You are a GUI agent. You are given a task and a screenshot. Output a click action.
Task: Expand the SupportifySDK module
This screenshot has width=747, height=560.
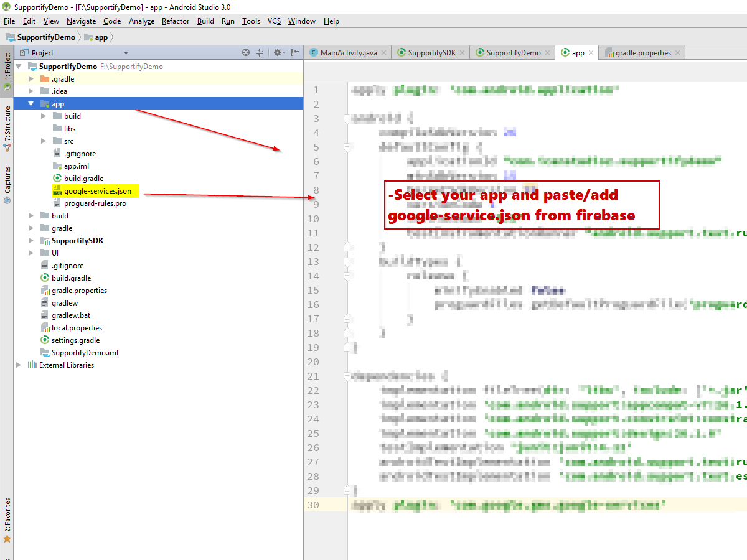[31, 241]
